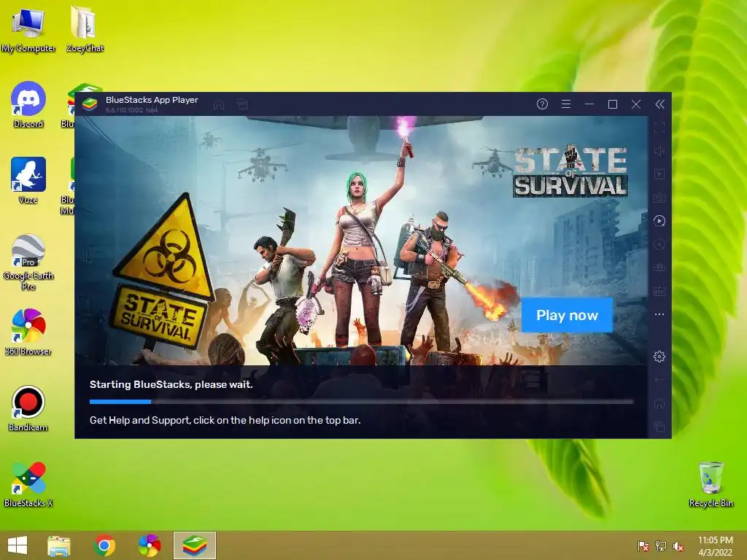Select the Recycle Bin icon

[x=711, y=484]
